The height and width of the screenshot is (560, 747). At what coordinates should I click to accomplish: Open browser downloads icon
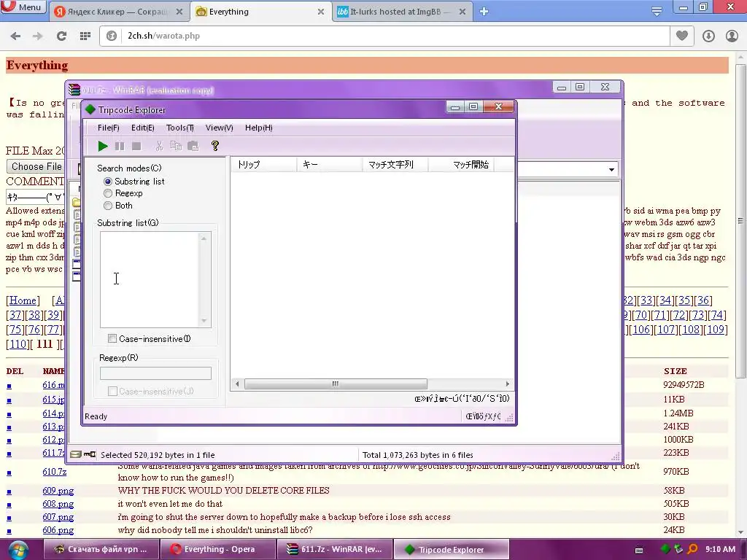708,36
